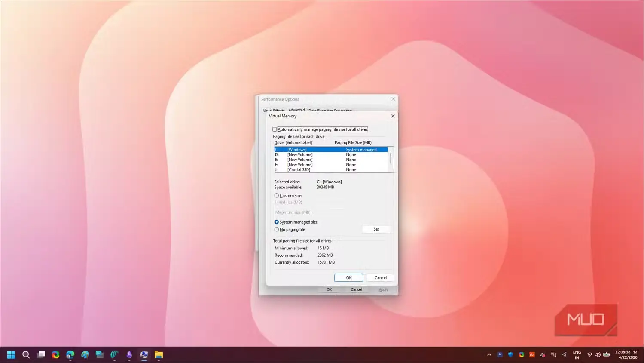Click the 15731 MB currently allocated value
This screenshot has height=363, width=644.
(x=326, y=262)
